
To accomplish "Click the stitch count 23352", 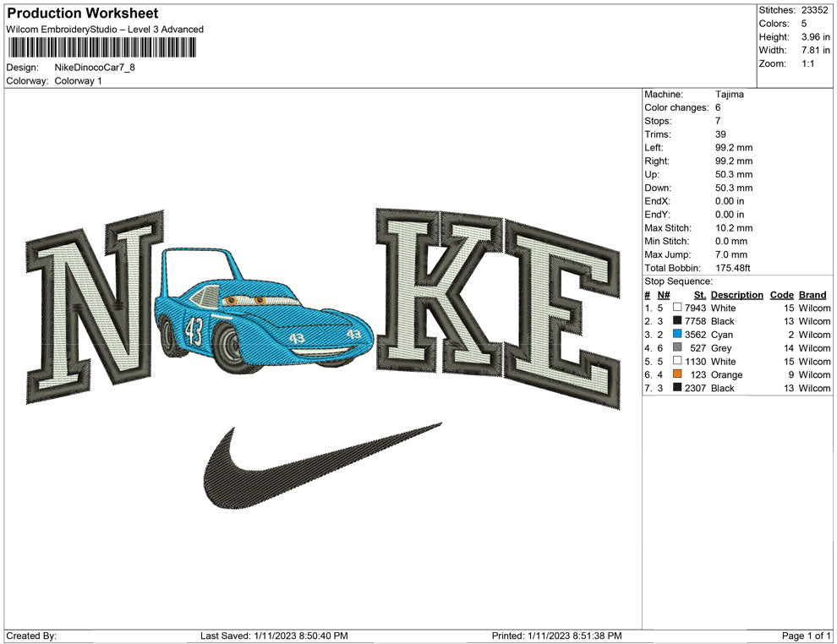I will (x=814, y=10).
